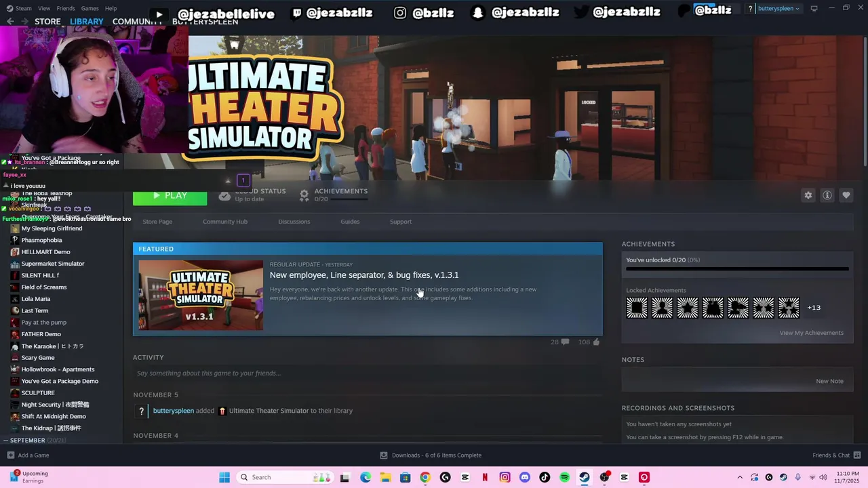Open the comments icon with 28
Viewport: 868px width, 488px height.
click(x=565, y=342)
